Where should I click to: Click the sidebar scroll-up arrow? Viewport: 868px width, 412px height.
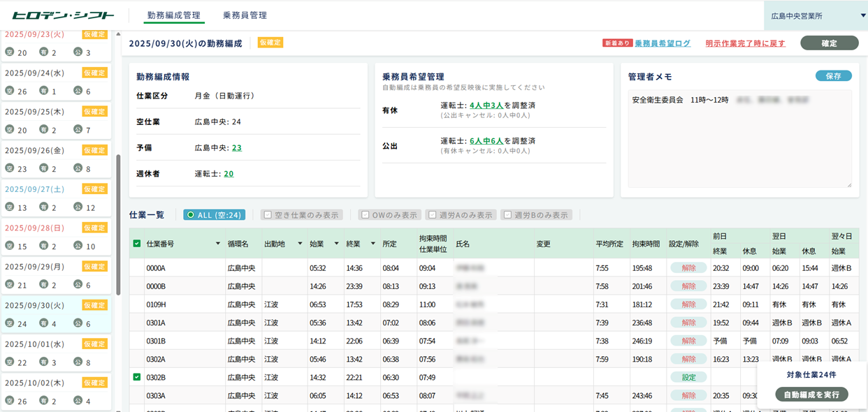tap(117, 34)
